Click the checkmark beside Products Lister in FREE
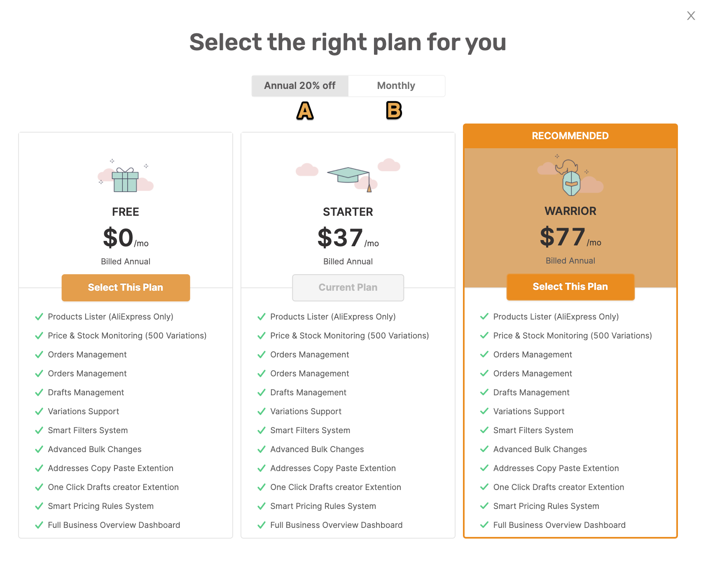Screen dimensions: 701x588 point(39,317)
